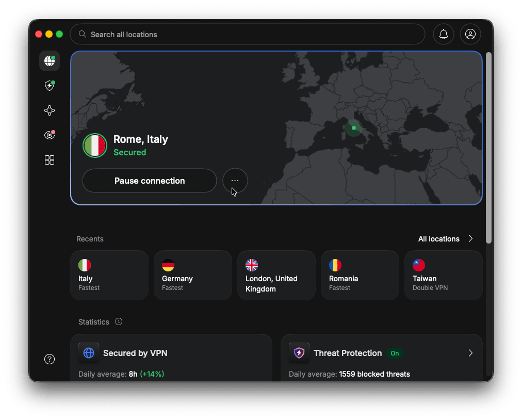
Task: Close the window with red button
Action: (x=39, y=34)
